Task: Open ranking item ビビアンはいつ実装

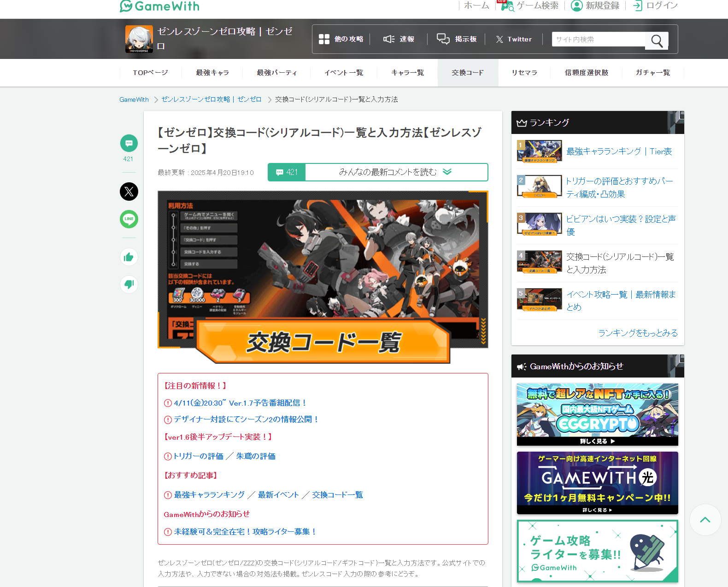Action: click(x=621, y=225)
